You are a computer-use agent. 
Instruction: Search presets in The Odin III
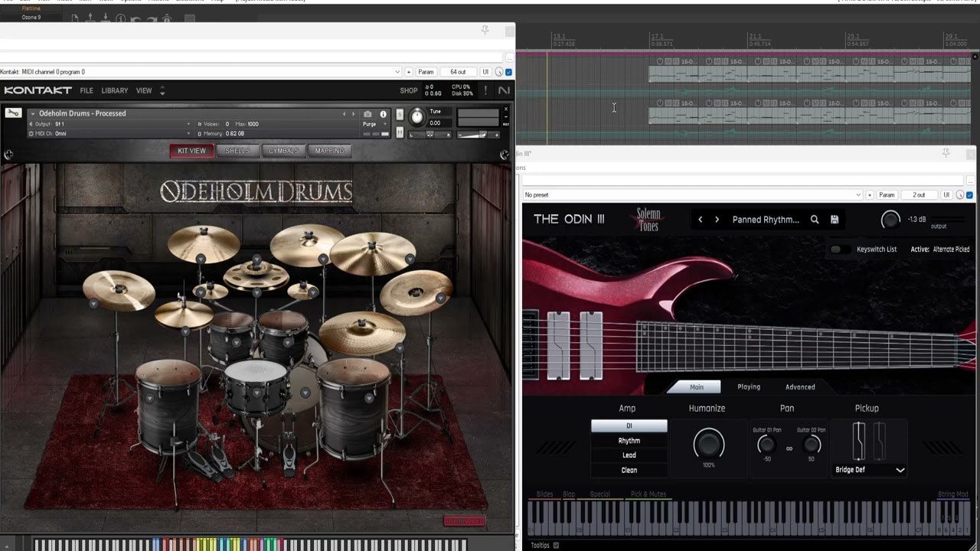tap(815, 220)
